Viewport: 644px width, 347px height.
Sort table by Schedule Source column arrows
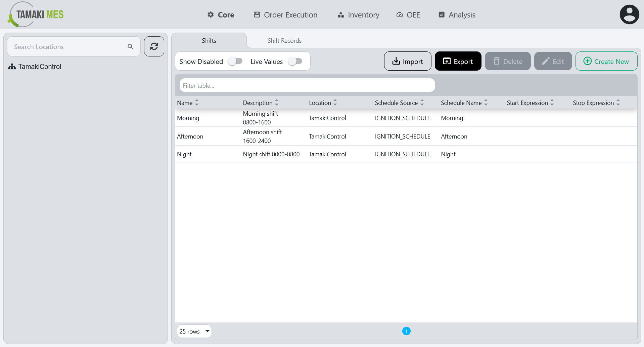pyautogui.click(x=422, y=103)
